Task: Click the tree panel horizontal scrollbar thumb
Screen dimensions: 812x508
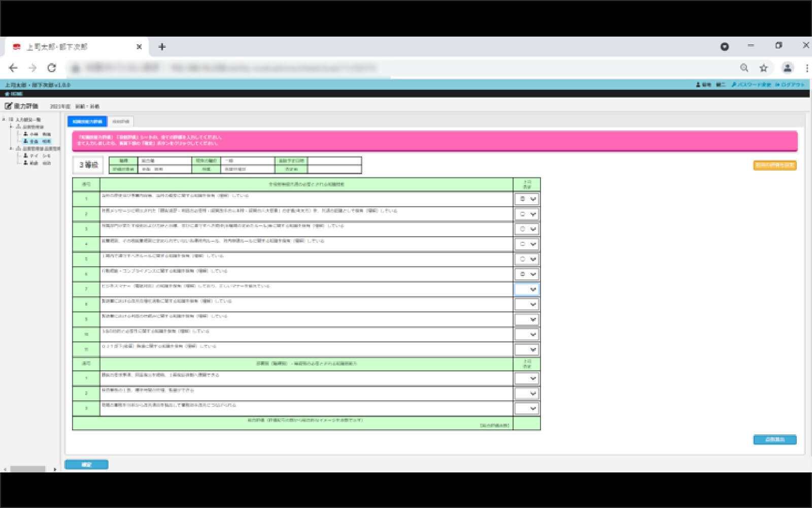Action: tap(28, 469)
